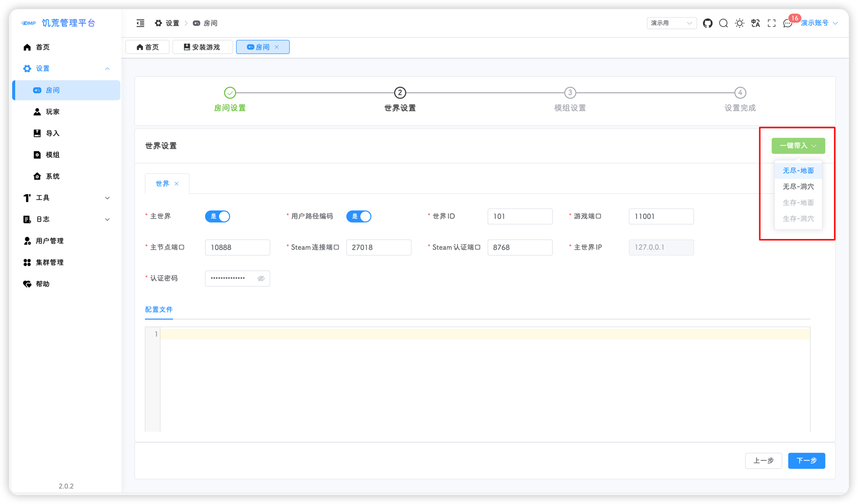858x504 pixels.
Task: Open the 演示用 cluster dropdown
Action: click(x=671, y=23)
